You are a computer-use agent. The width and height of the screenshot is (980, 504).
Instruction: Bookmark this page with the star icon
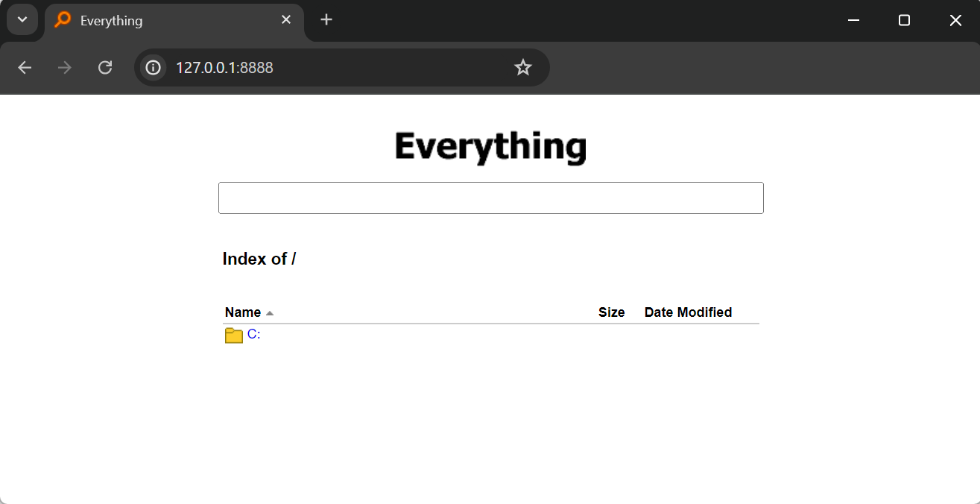(523, 68)
